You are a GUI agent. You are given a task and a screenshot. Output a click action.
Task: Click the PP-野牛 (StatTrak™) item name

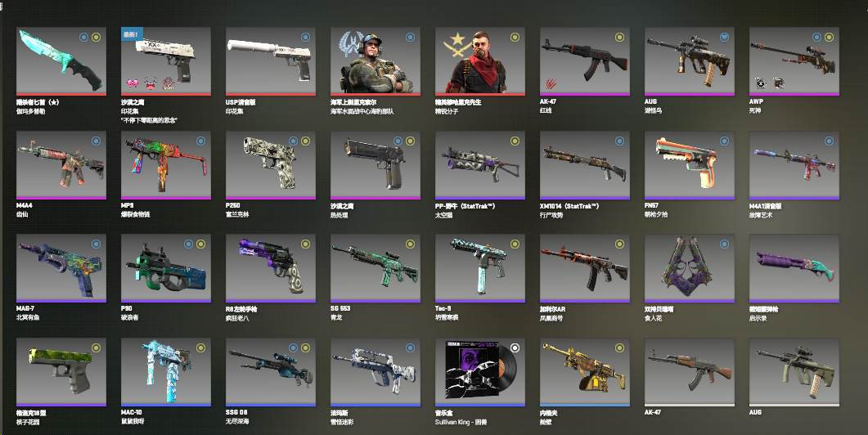[465, 206]
